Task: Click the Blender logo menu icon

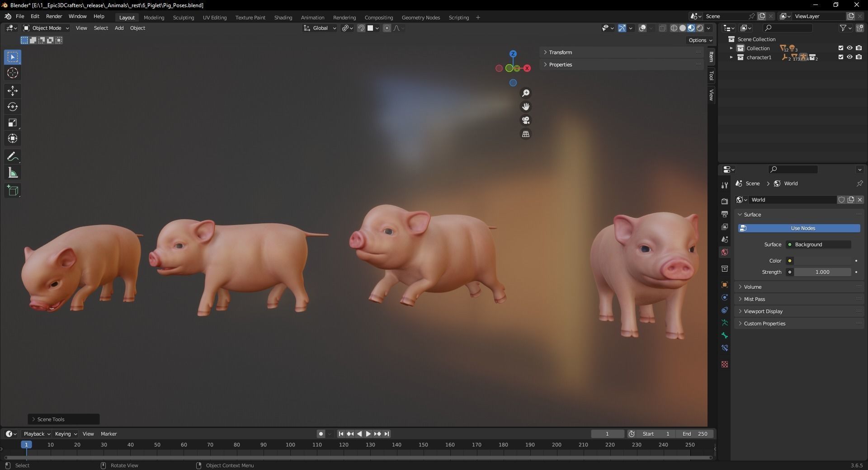Action: 8,16
